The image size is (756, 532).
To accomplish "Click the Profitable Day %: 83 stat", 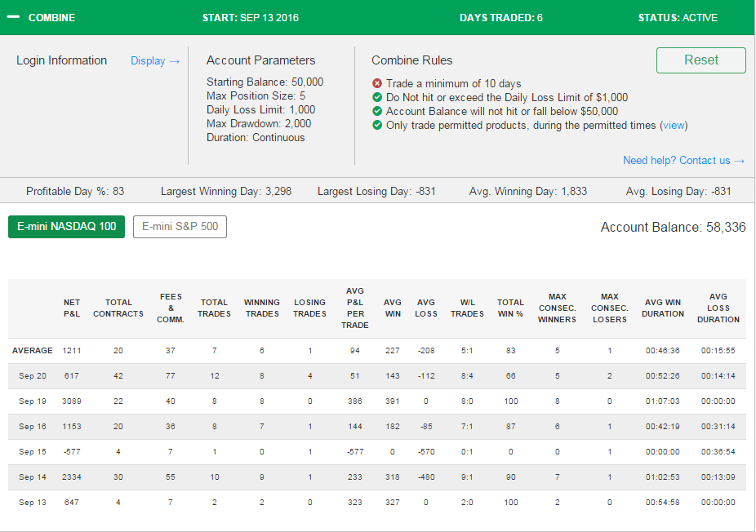I will [75, 191].
